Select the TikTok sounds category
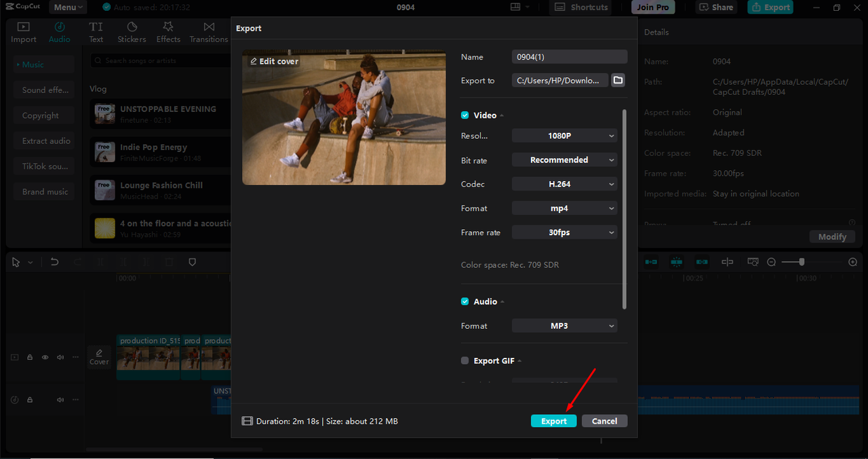The width and height of the screenshot is (868, 459). tap(44, 166)
